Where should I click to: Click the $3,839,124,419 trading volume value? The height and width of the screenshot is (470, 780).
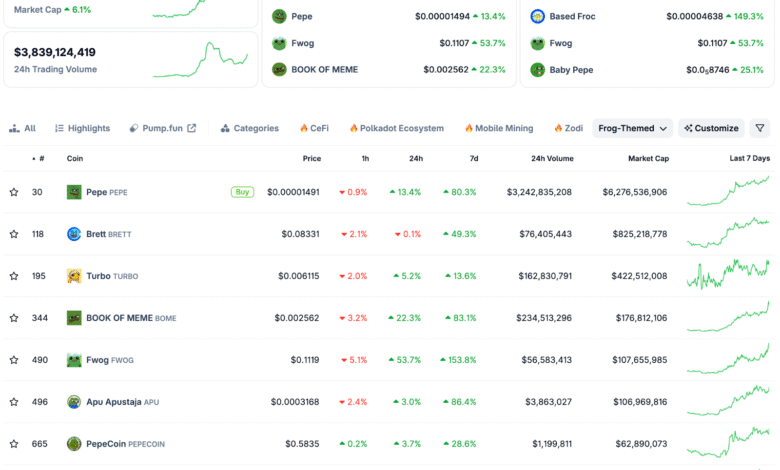pos(55,52)
